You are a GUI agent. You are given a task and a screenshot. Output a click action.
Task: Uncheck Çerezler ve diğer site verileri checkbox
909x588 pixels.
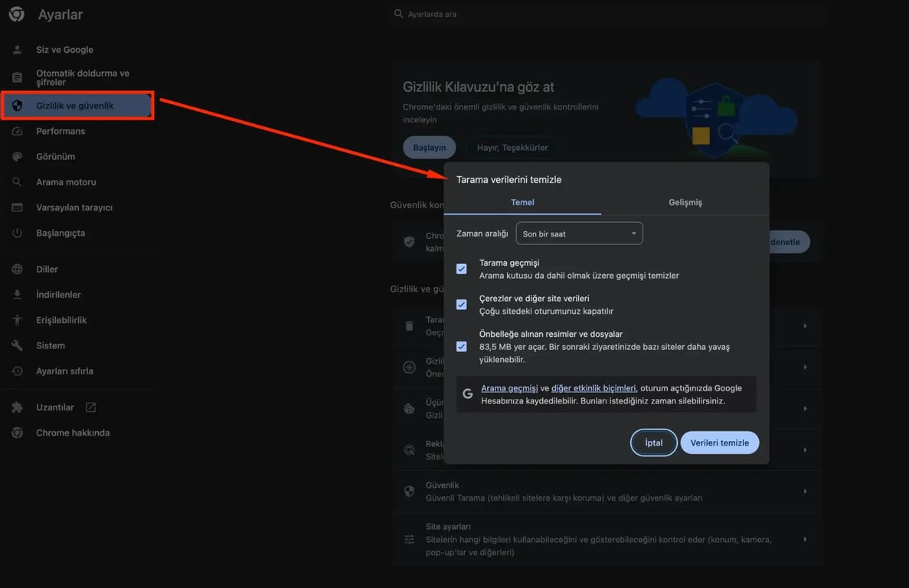pos(462,305)
